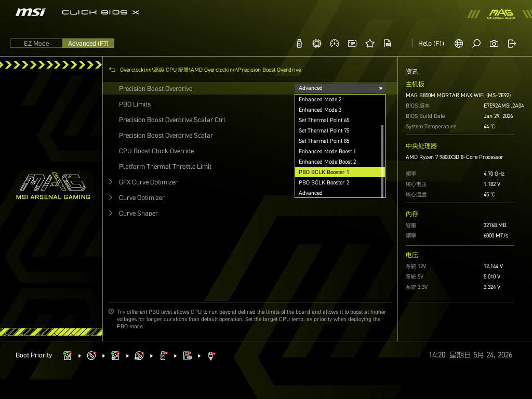This screenshot has height=399, width=532.
Task: Select the hard disk boot priority icon
Action: (x=68, y=355)
